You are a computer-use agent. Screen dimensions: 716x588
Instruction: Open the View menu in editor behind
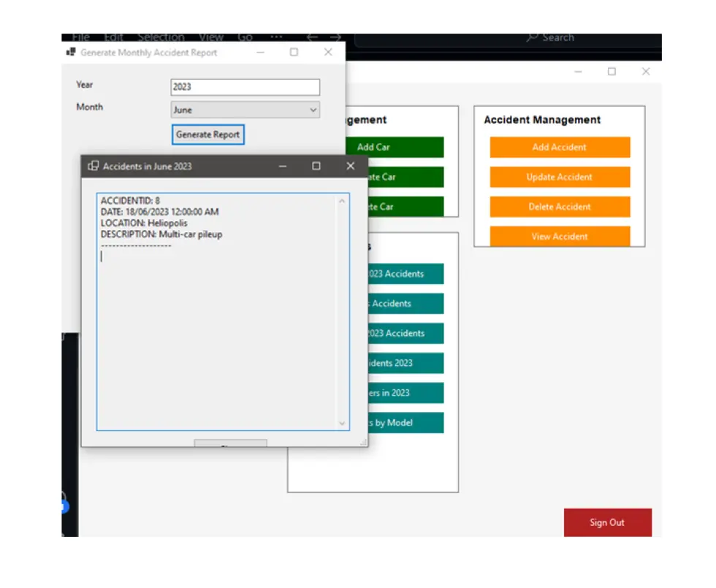pyautogui.click(x=211, y=37)
